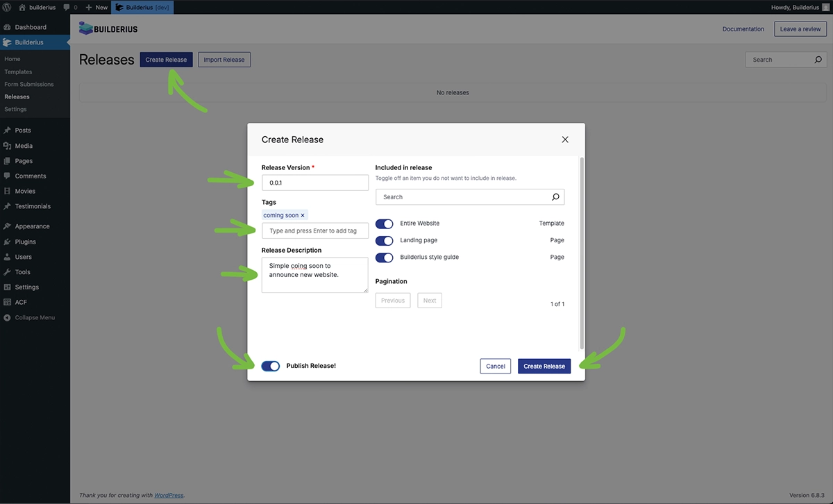
Task: Toggle off Entire Website from the release
Action: click(384, 223)
